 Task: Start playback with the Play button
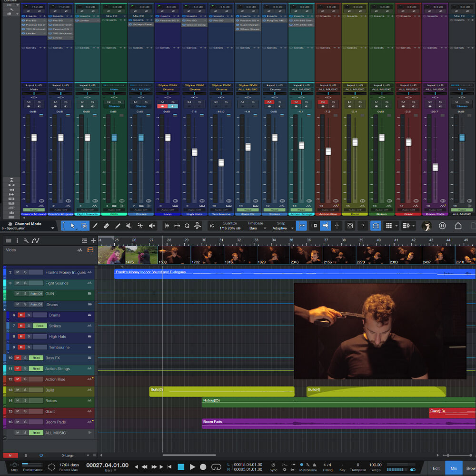click(x=192, y=467)
